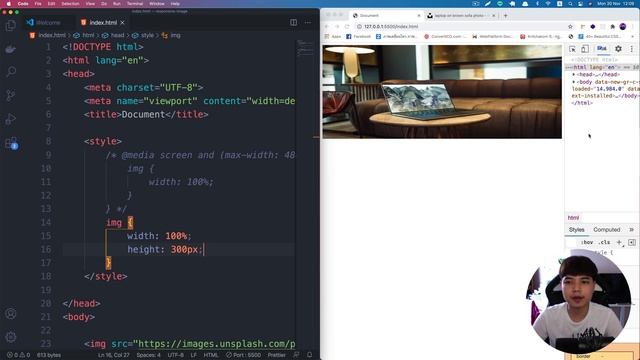Bookmark this page with the star icon
The width and height of the screenshot is (640, 360).
pos(570,27)
